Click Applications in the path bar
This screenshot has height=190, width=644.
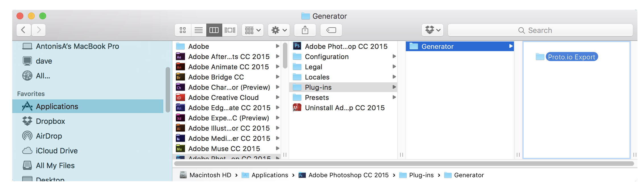pos(265,175)
